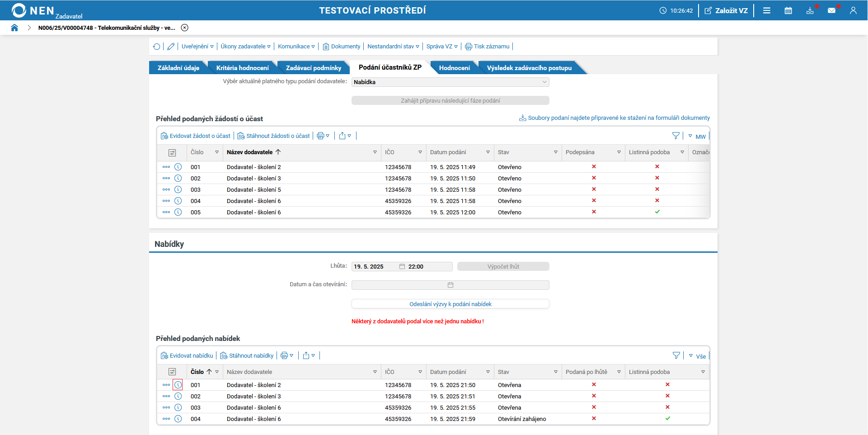Click filter funnel icon in Přehled podaných nabídek
This screenshot has height=435, width=868.
pyautogui.click(x=676, y=355)
